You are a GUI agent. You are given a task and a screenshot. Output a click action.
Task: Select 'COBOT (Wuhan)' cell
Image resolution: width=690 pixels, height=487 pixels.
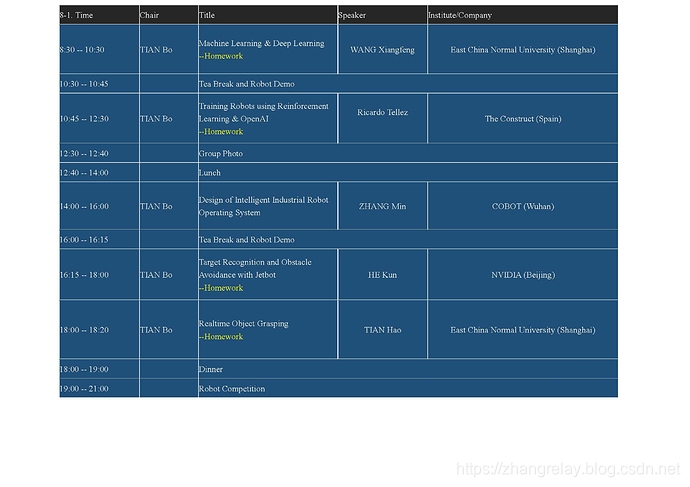coord(523,206)
